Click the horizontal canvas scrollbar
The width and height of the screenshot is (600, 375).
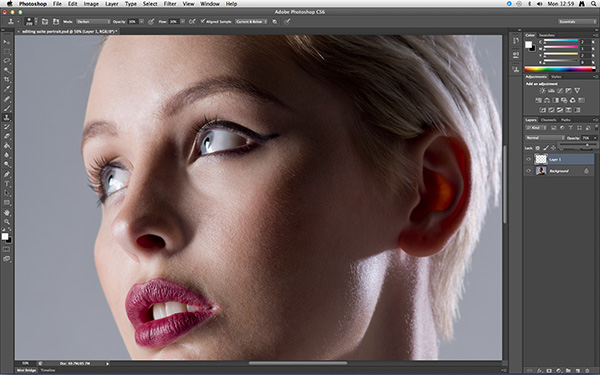tap(298, 363)
